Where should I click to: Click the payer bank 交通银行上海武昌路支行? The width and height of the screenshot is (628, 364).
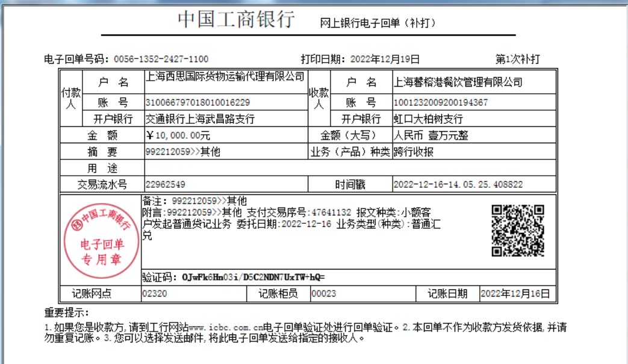[201, 119]
